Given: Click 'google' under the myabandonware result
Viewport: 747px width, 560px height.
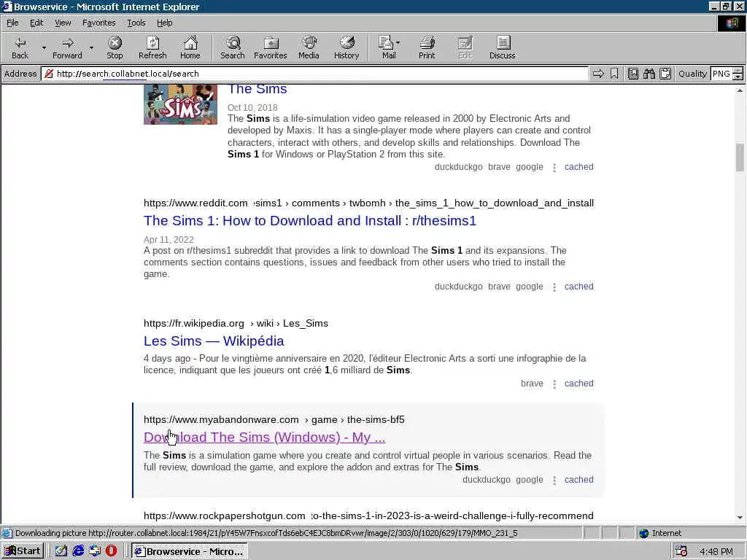Looking at the screenshot, I should pos(530,480).
